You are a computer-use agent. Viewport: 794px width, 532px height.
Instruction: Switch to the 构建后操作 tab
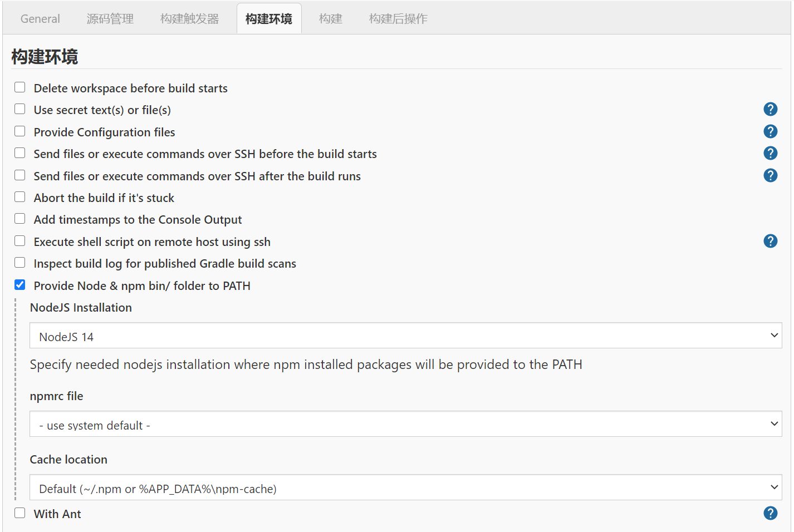coord(398,19)
